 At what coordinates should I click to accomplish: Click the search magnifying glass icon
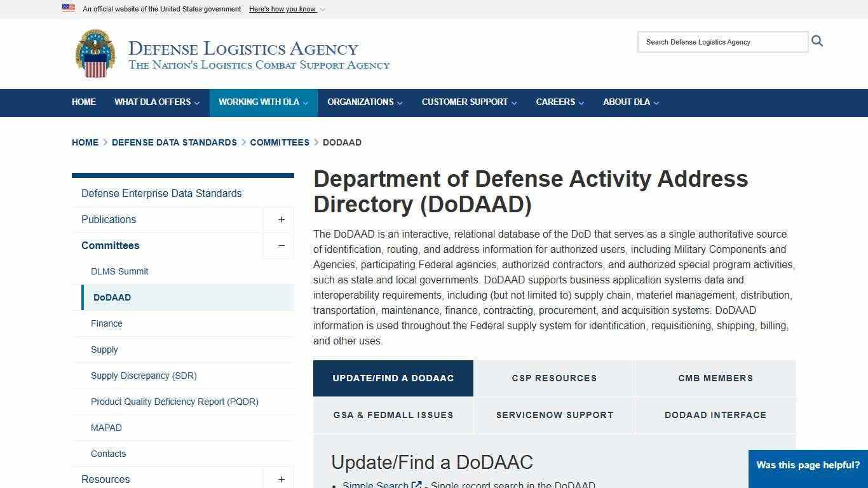[x=817, y=41]
